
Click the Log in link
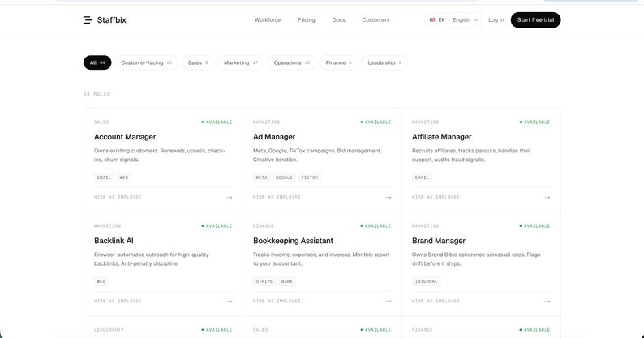496,19
